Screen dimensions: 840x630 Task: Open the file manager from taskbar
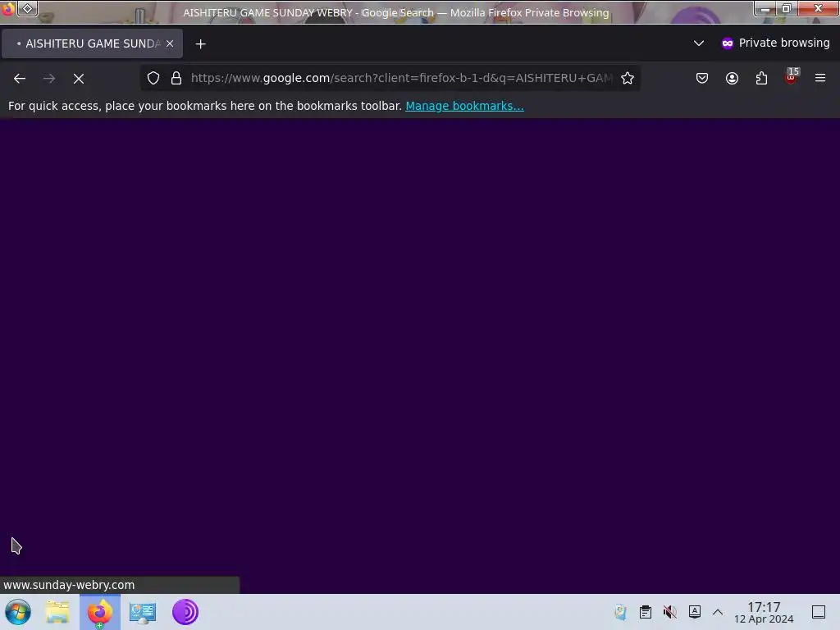click(57, 612)
